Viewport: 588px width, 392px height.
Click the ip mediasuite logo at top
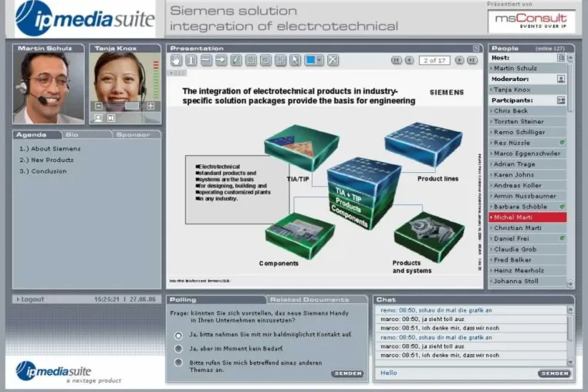point(85,19)
